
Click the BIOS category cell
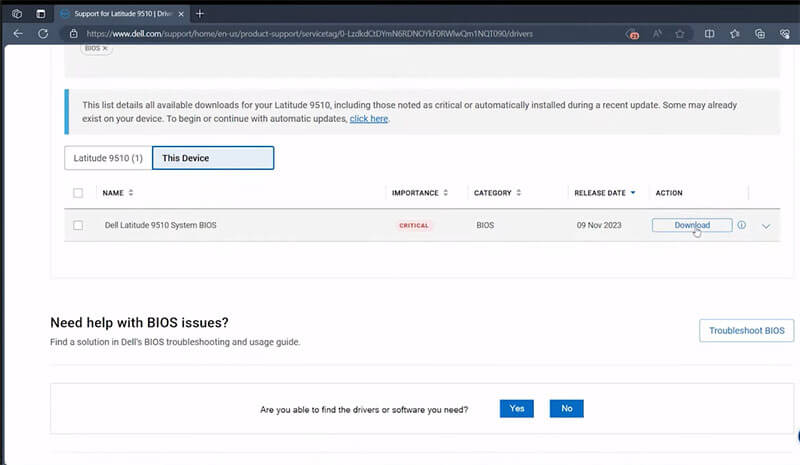[x=485, y=225]
